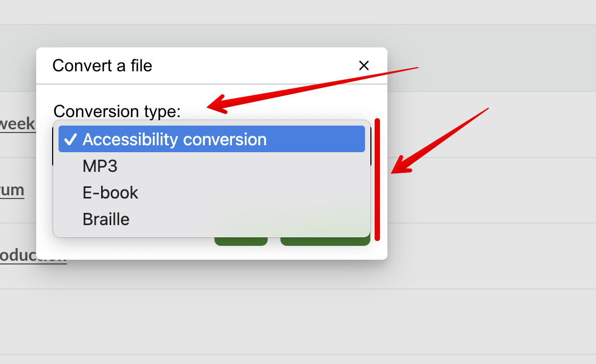Select Braille in the dropdown list
This screenshot has height=364, width=596.
point(106,219)
